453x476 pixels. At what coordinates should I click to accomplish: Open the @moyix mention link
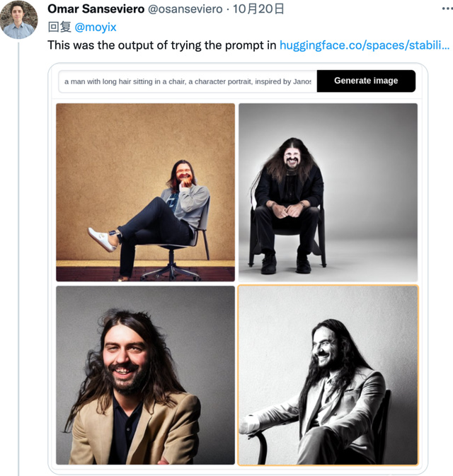96,27
